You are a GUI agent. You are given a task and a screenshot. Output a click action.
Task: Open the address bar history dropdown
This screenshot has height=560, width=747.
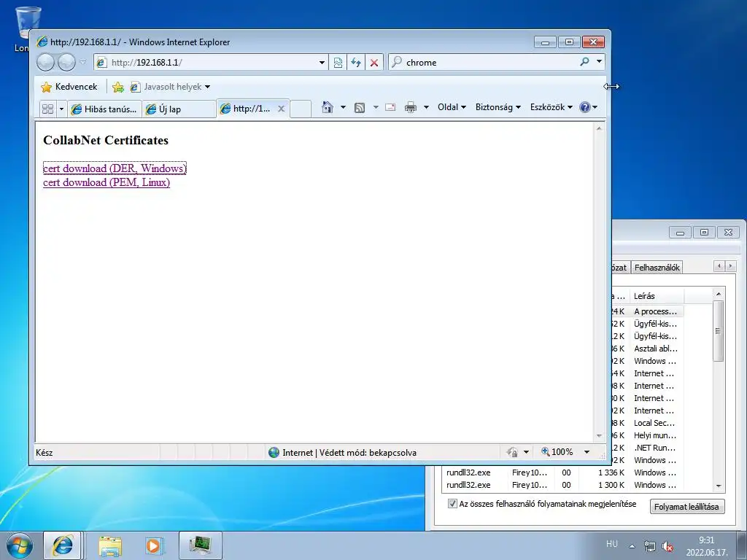click(x=322, y=63)
